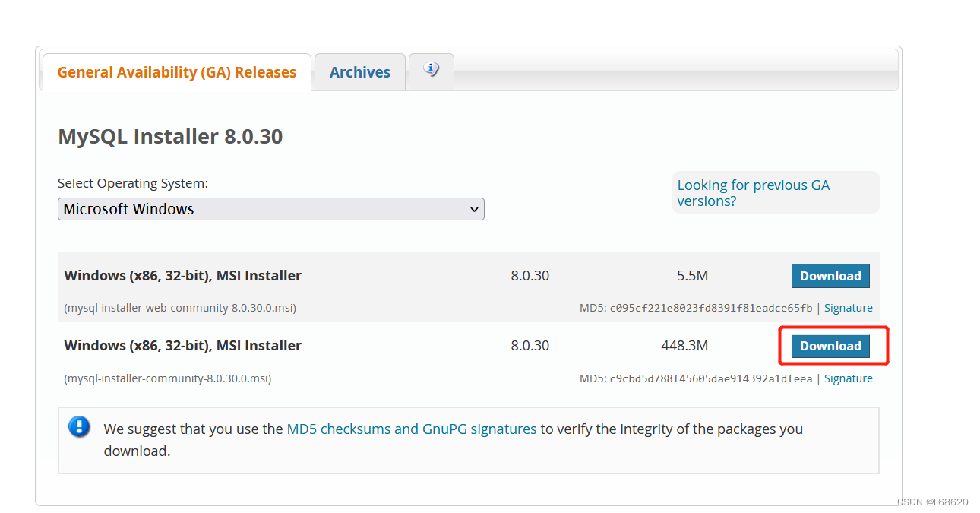Select MD5 hash c095cf221e8023fd8391f81eadce65fb
The image size is (980, 513).
pyautogui.click(x=711, y=308)
